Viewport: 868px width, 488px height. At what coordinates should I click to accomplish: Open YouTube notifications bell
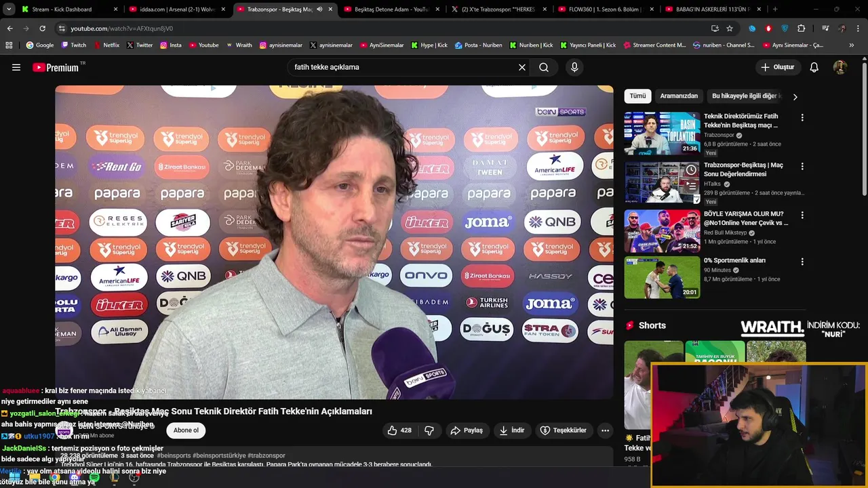pos(814,67)
